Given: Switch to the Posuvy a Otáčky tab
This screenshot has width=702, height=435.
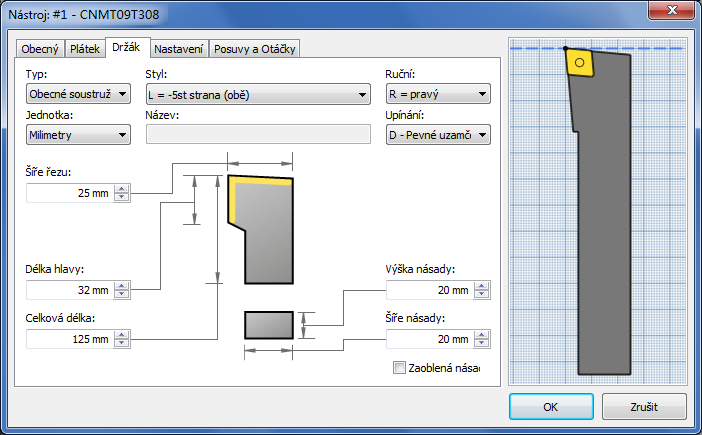Looking at the screenshot, I should (x=255, y=49).
